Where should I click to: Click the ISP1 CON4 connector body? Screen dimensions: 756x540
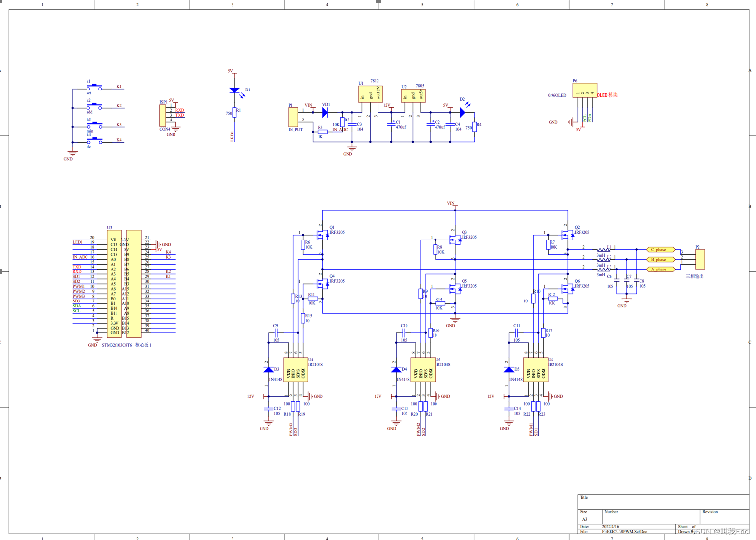(x=162, y=116)
